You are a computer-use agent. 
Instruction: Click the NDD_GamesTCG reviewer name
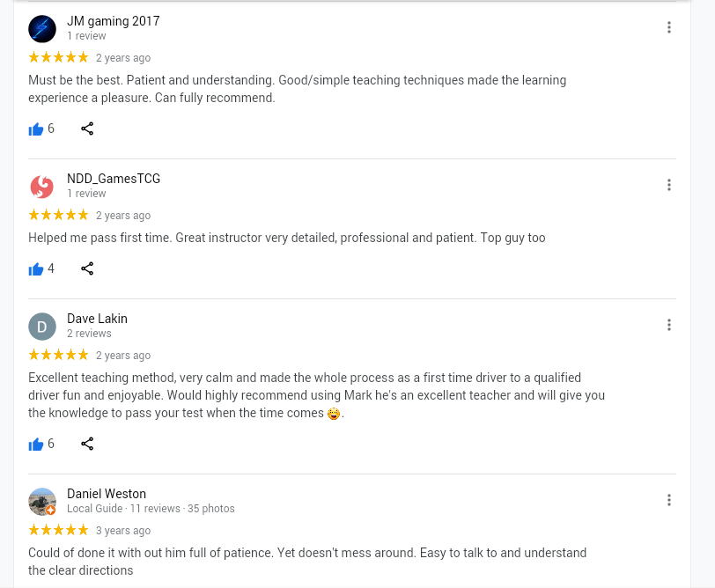click(x=114, y=179)
